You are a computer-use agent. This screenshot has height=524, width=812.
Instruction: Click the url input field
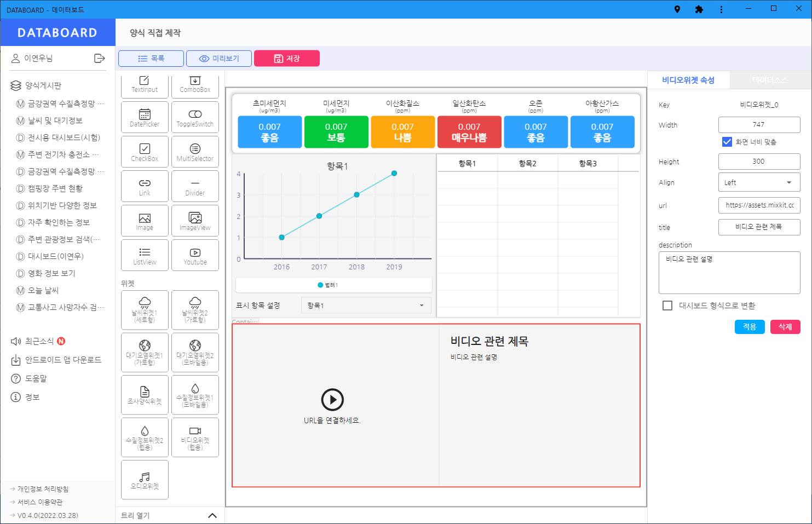tap(759, 205)
